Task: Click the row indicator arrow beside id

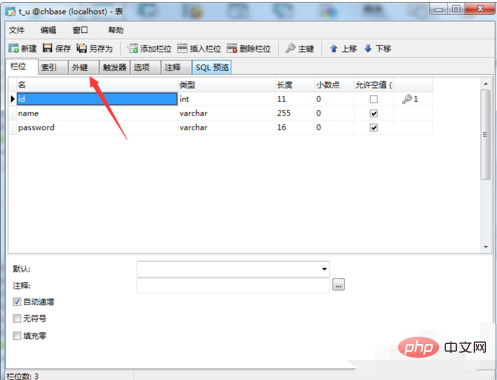Action: tap(13, 99)
